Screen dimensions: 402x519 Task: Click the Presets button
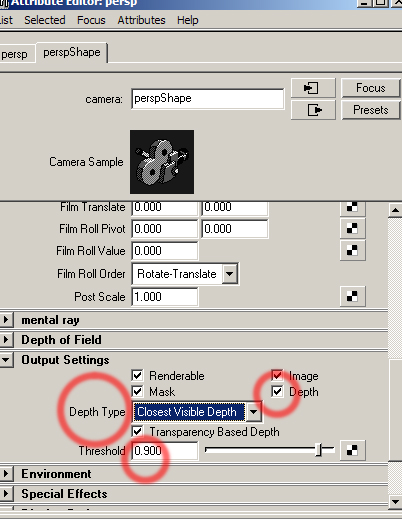point(371,110)
